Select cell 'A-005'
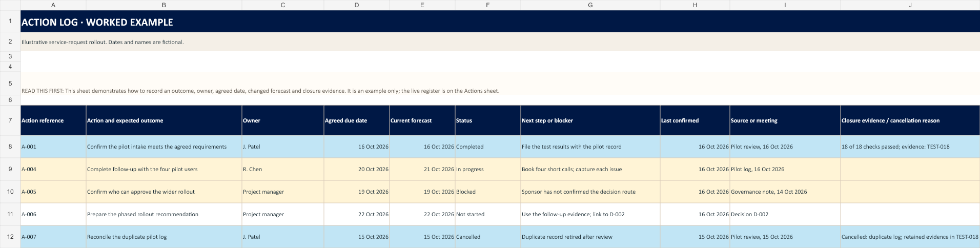 (53, 192)
